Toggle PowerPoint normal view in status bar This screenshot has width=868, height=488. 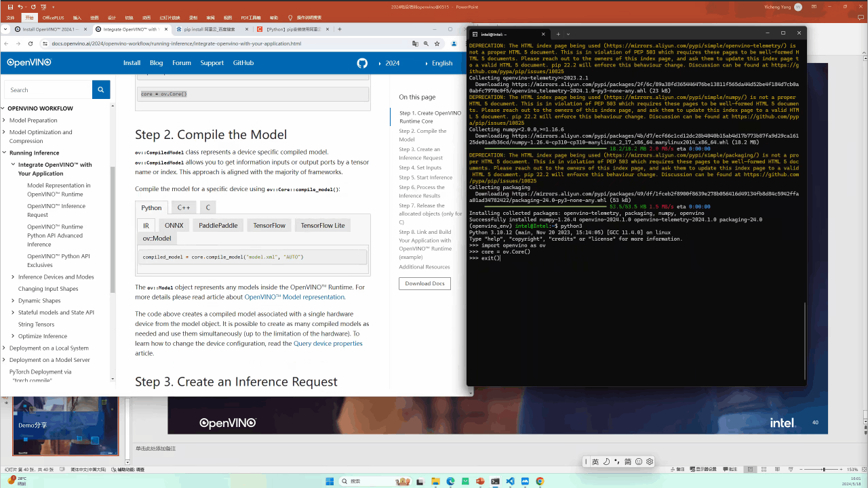[751, 469]
